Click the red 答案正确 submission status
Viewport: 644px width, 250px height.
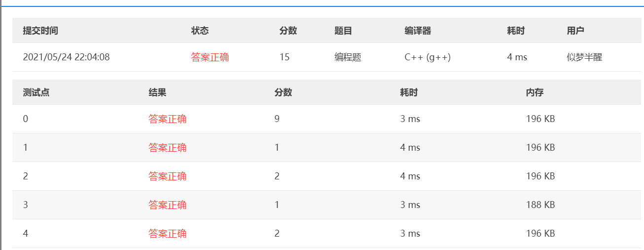tap(210, 57)
